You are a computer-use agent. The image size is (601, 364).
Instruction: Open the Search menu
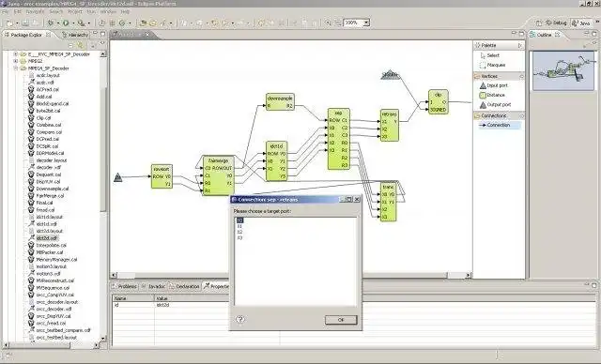56,12
